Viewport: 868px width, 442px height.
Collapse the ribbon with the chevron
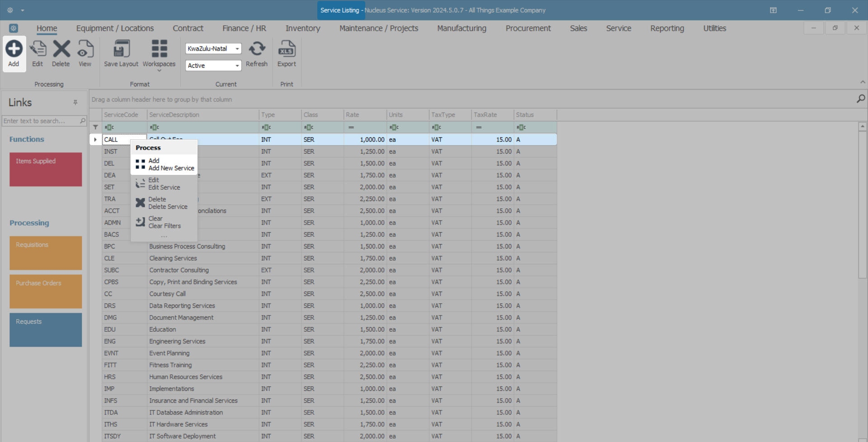click(x=863, y=82)
